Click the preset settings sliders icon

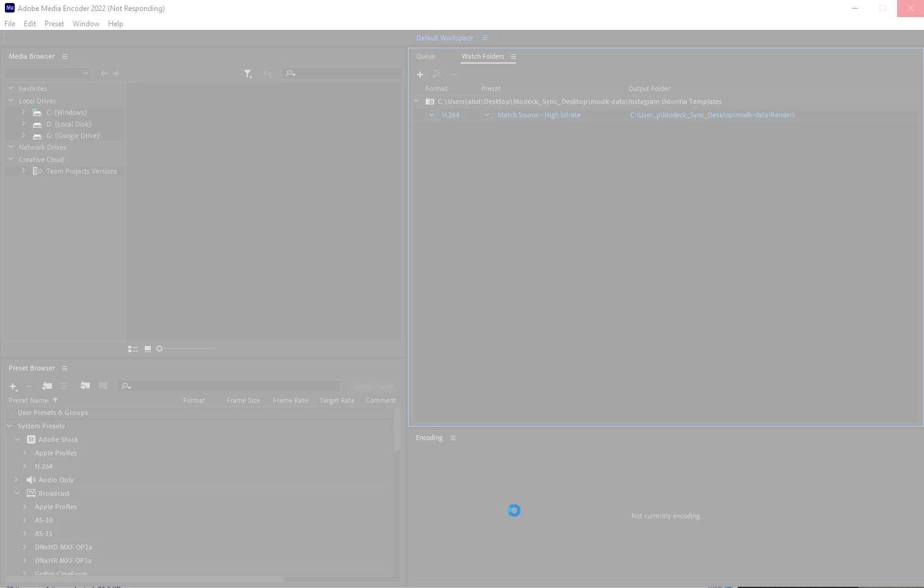click(x=64, y=386)
